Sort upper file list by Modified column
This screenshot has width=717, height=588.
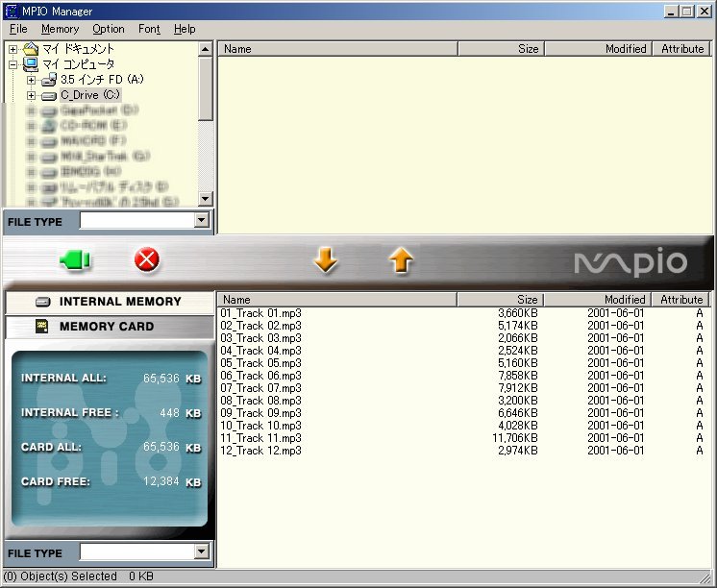pos(599,49)
